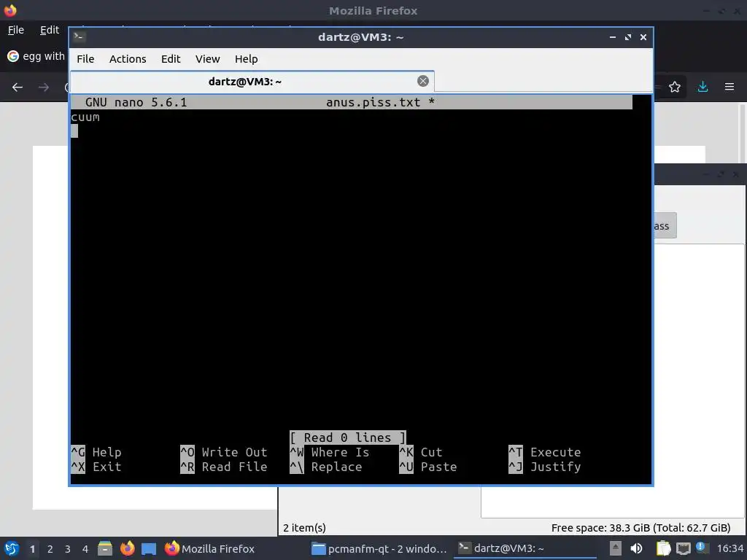Click the ^O Write Out shortcut label
The height and width of the screenshot is (560, 747).
click(224, 452)
